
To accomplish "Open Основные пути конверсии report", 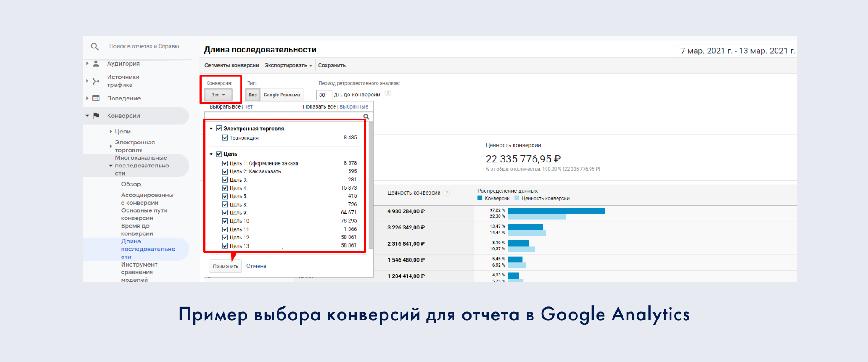I will coord(144,214).
